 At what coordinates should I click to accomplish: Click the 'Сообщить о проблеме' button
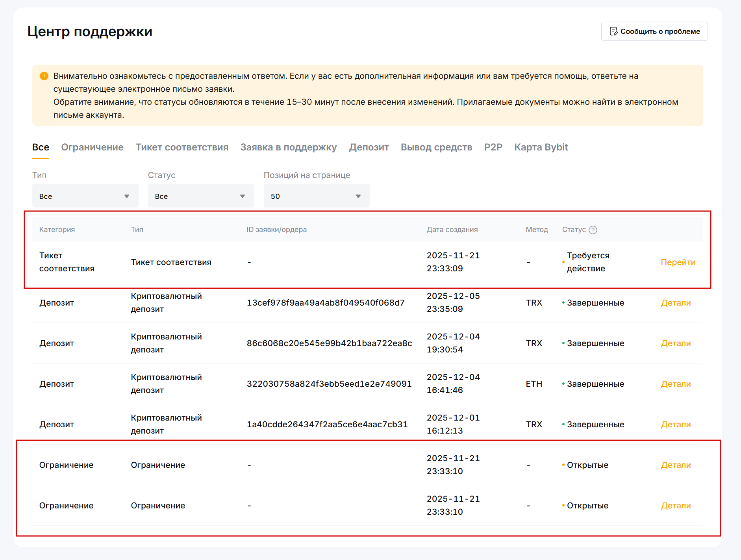point(654,31)
